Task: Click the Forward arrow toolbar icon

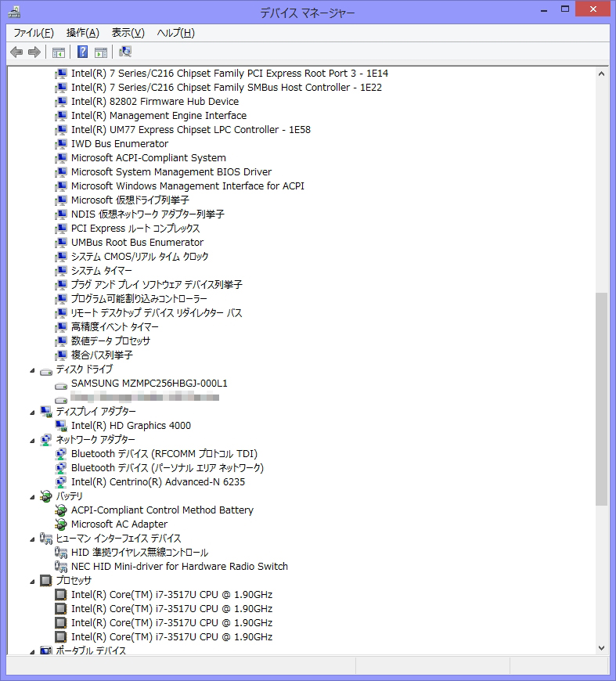Action: pyautogui.click(x=34, y=52)
